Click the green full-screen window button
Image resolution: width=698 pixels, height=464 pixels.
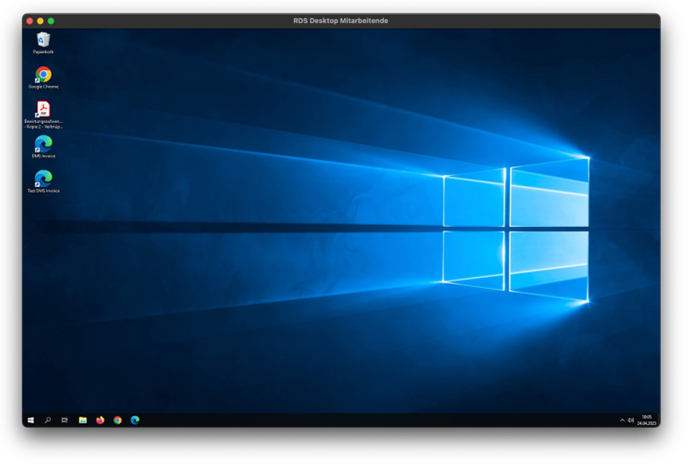pos(51,20)
